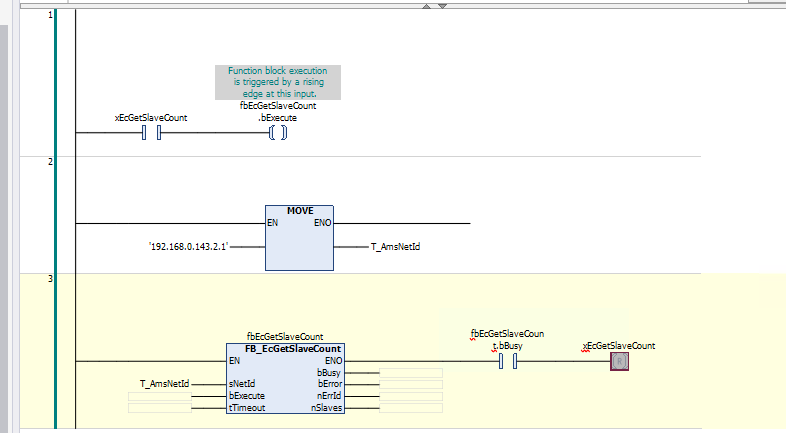786x433 pixels.
Task: Click the empty tTimeout input field
Action: [160, 408]
